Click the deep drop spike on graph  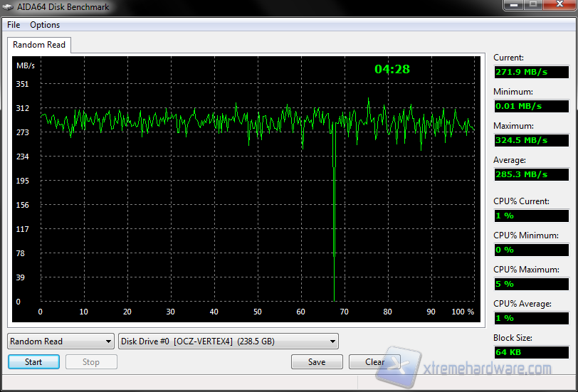pos(334,213)
